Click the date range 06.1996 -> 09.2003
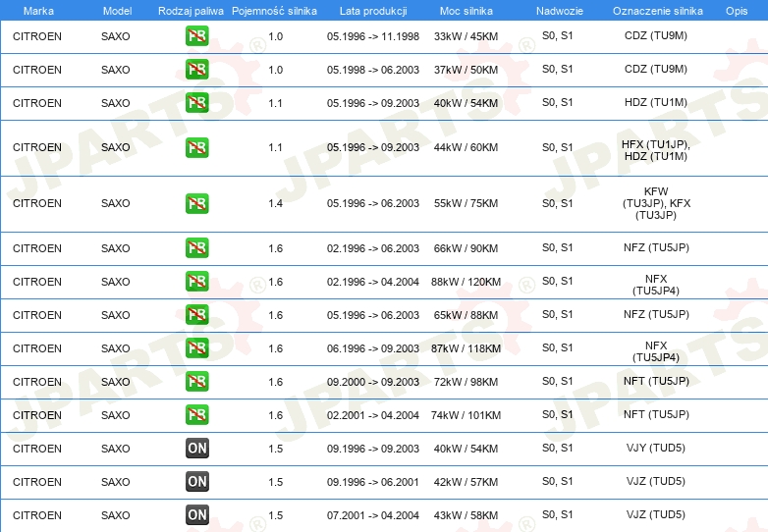Viewport: 768px width, 532px height. (373, 348)
